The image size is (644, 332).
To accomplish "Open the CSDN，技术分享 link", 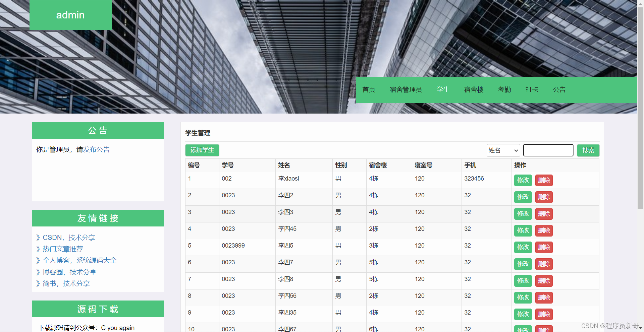I will [x=69, y=238].
